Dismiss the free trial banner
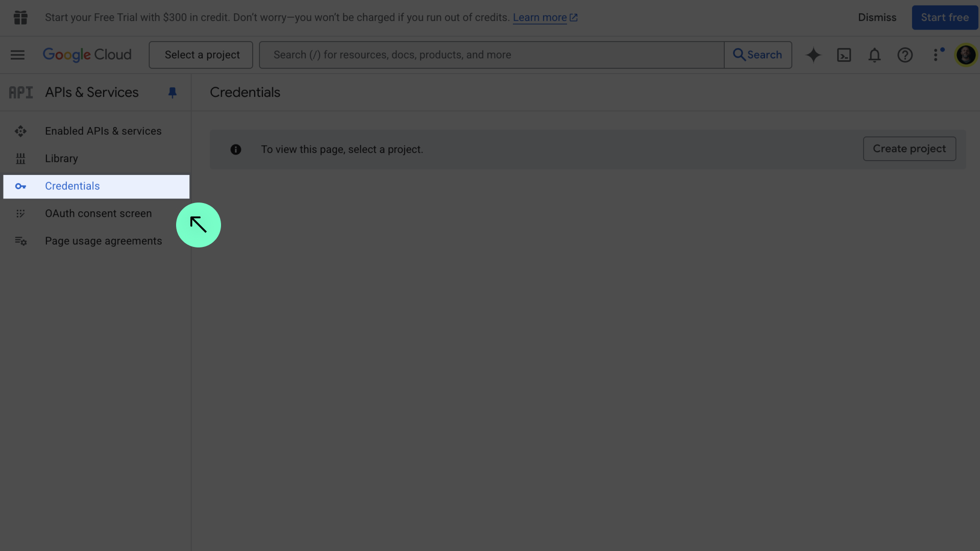980x551 pixels. (x=877, y=17)
